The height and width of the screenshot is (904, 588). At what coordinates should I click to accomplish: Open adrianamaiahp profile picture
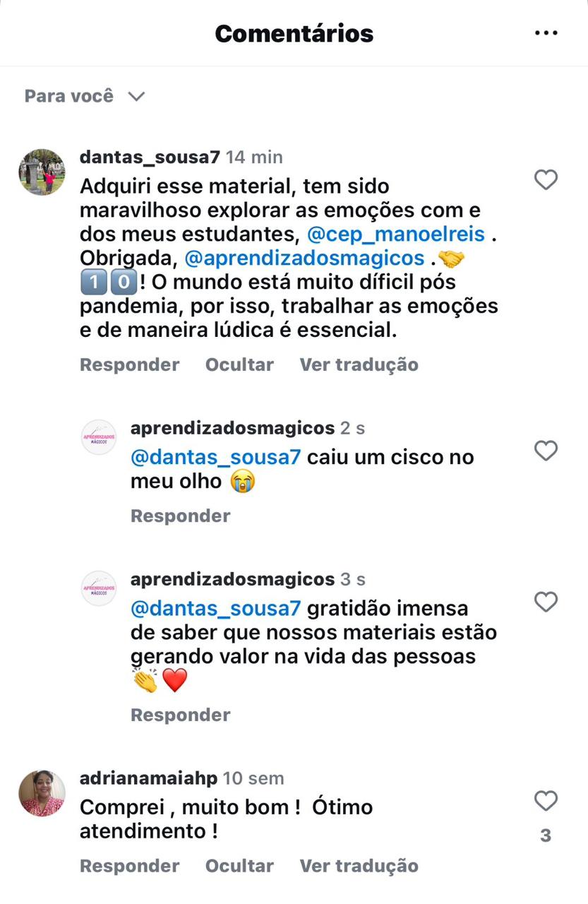(x=42, y=793)
